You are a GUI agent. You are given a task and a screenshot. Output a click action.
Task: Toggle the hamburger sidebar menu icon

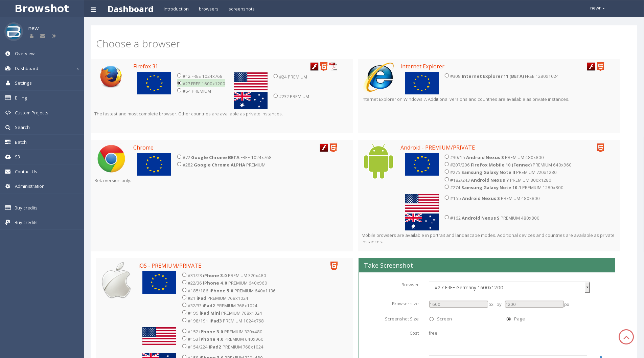[93, 10]
